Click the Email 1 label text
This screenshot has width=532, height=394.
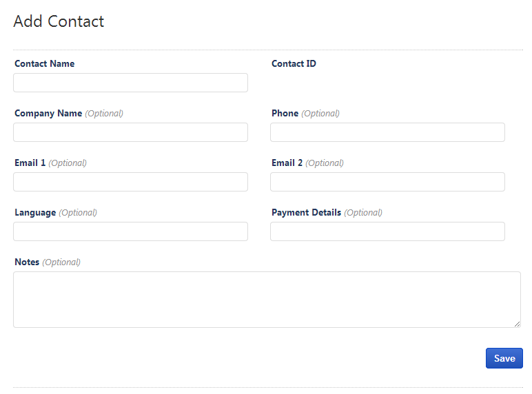pos(30,163)
